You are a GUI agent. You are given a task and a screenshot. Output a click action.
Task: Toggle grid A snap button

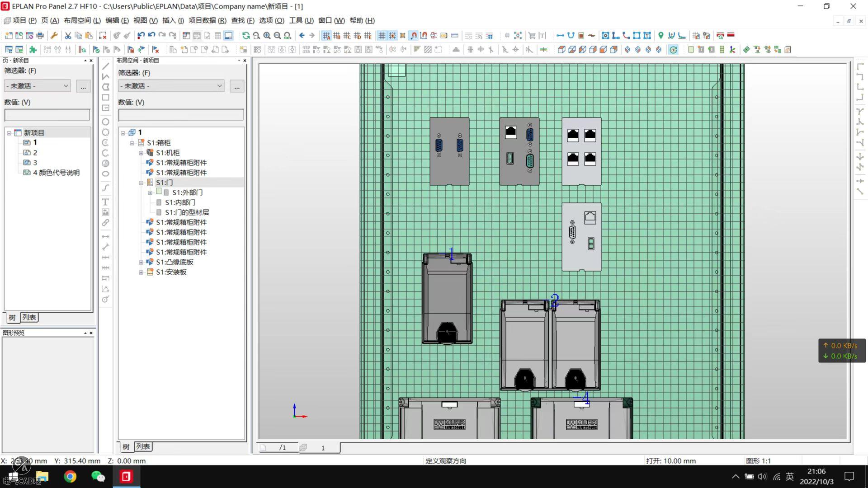click(x=326, y=35)
